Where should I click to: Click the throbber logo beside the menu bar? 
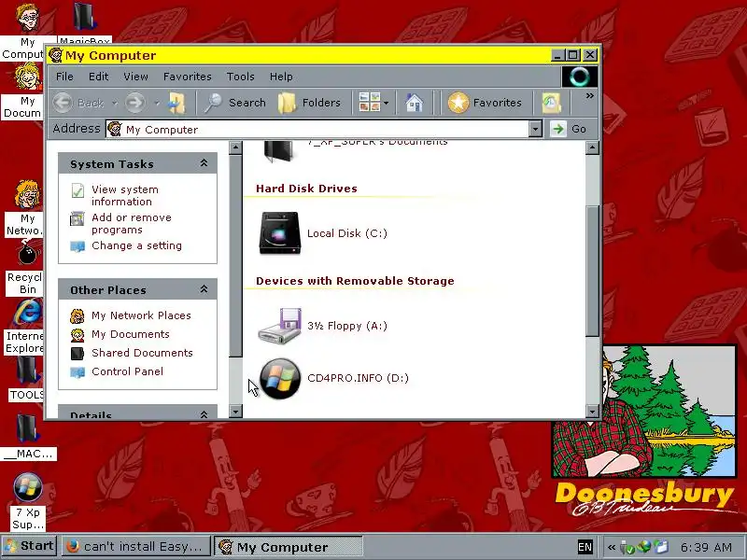tap(579, 77)
